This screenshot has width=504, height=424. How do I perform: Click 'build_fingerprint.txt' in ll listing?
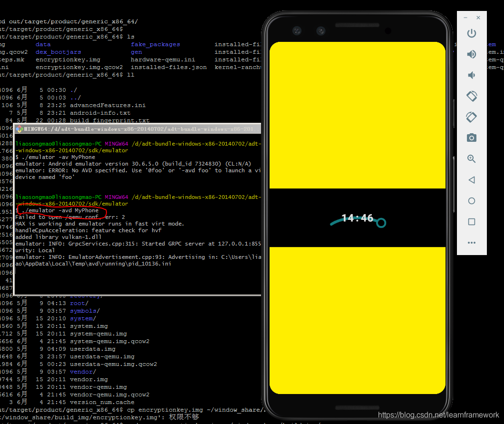pyautogui.click(x=110, y=120)
